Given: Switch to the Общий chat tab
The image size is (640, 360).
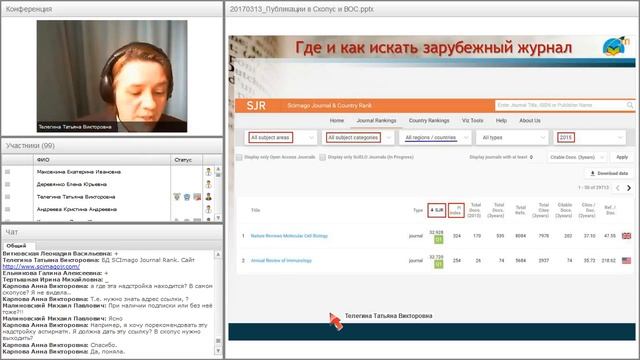Looking at the screenshot, I should 17,246.
